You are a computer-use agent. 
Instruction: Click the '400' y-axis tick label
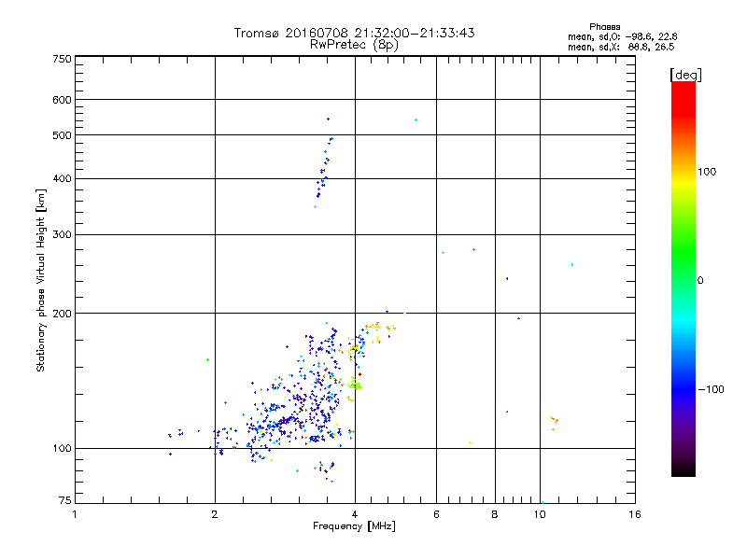63,178
